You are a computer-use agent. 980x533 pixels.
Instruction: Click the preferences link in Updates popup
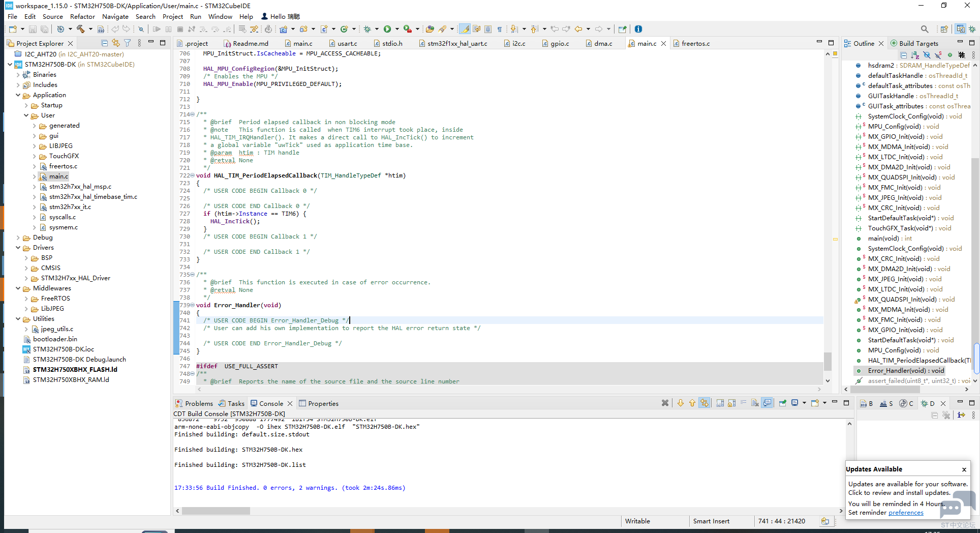tap(906, 512)
